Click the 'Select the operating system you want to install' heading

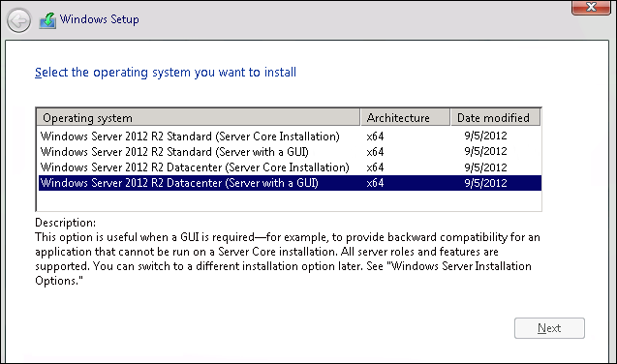pyautogui.click(x=166, y=73)
